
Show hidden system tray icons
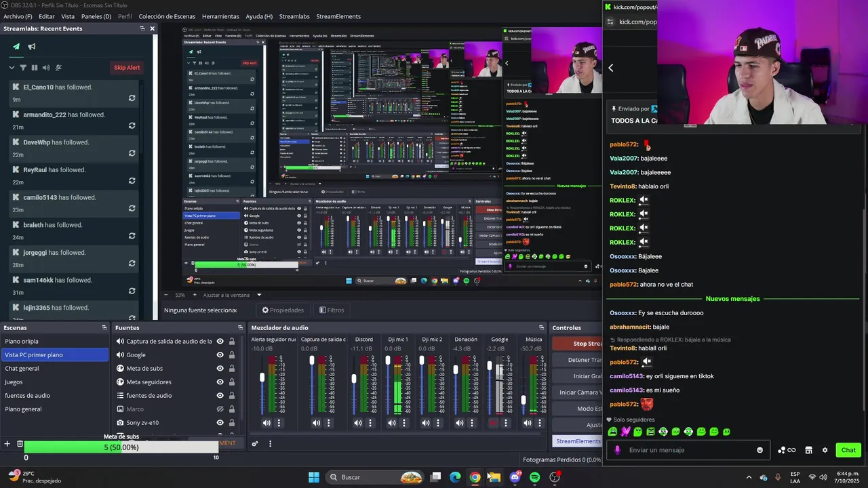click(x=749, y=477)
